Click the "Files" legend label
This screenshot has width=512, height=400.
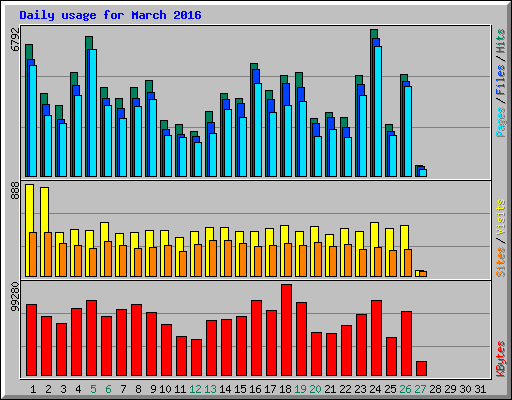point(501,80)
